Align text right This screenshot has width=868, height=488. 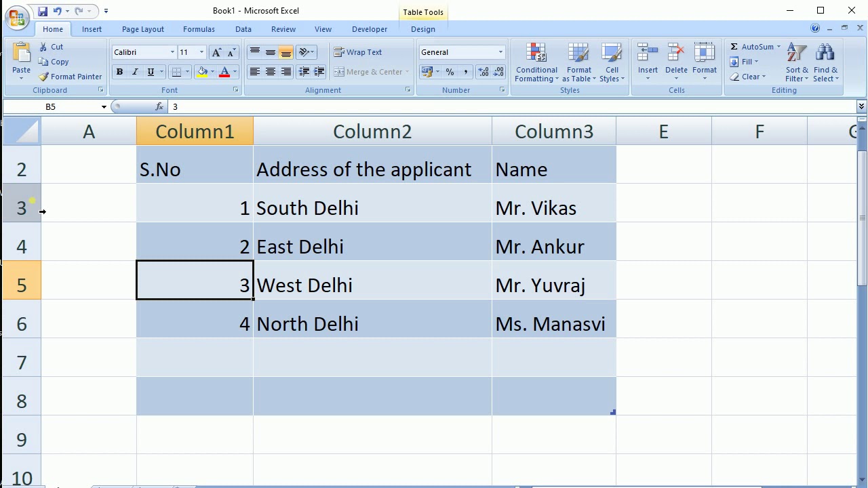pyautogui.click(x=285, y=72)
